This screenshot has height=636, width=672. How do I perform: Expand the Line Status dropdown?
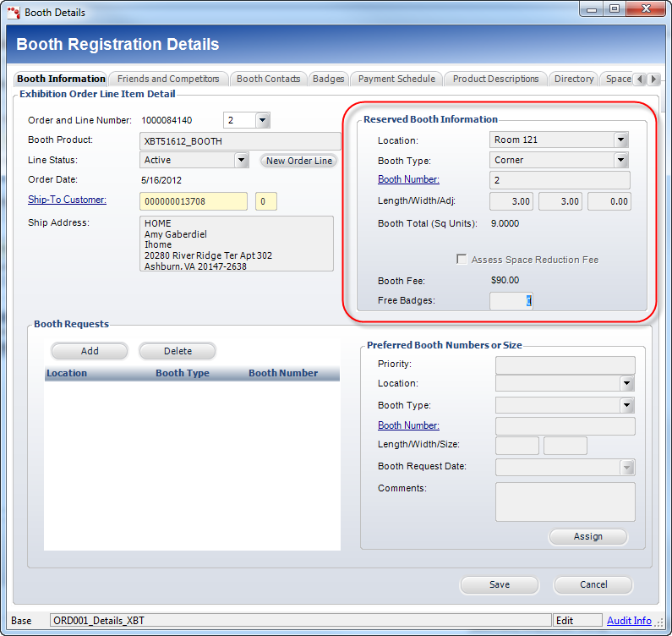coord(241,160)
